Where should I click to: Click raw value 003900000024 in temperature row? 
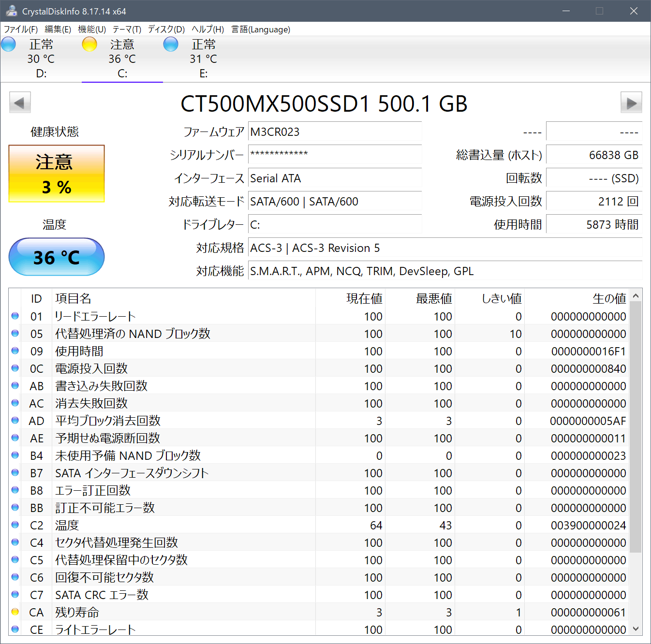pos(588,525)
